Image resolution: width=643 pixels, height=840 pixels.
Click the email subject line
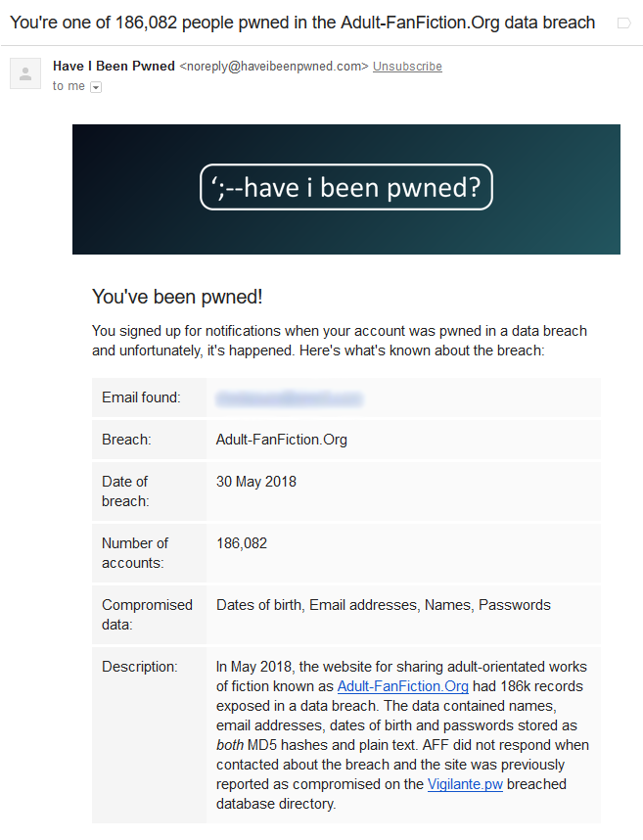point(302,23)
